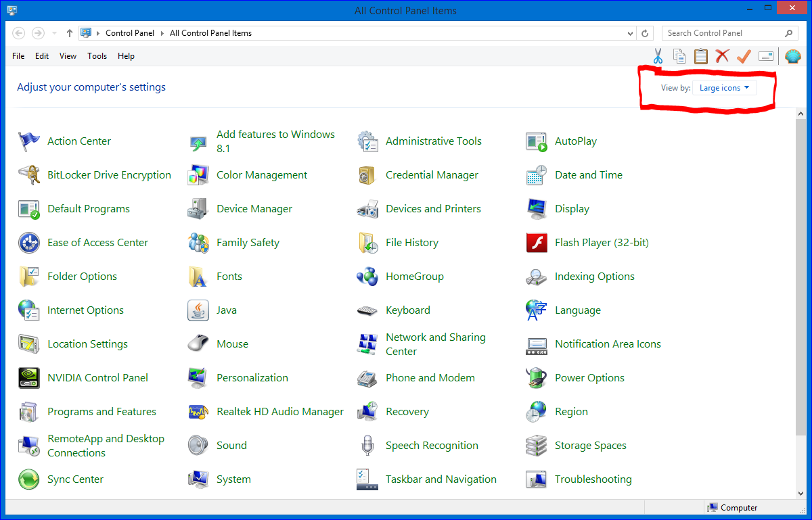812x520 pixels.
Task: Open the View menu
Action: coord(68,56)
